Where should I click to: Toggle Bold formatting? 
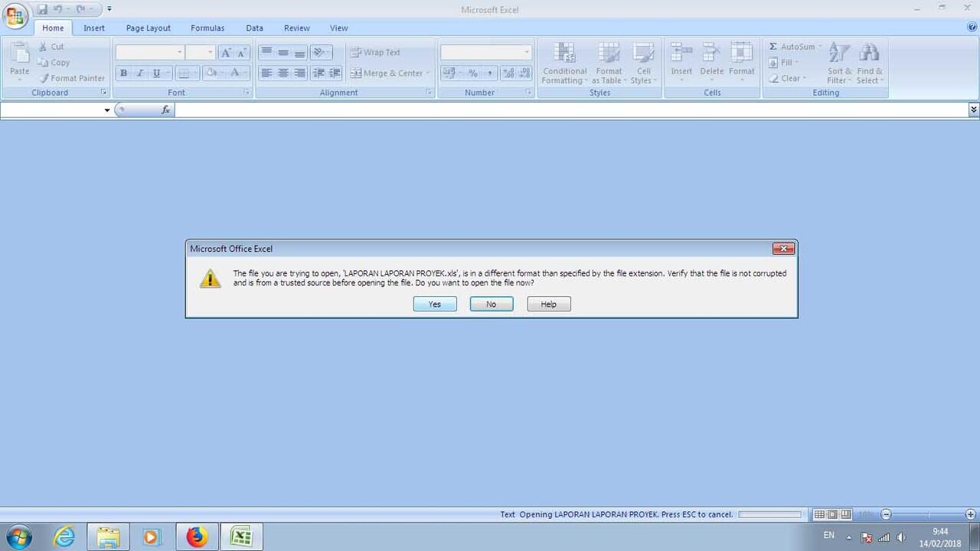coord(123,73)
